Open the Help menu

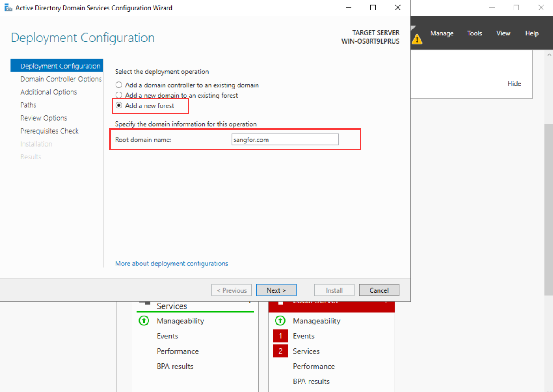pos(531,33)
